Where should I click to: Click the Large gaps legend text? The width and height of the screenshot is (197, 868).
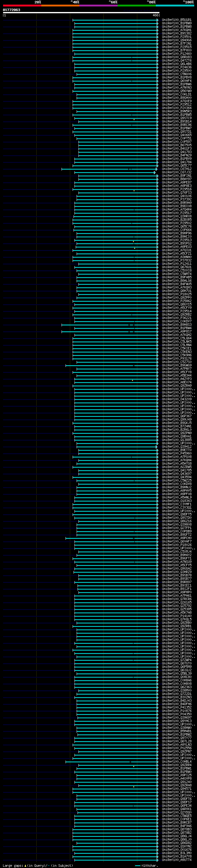[38, 866]
